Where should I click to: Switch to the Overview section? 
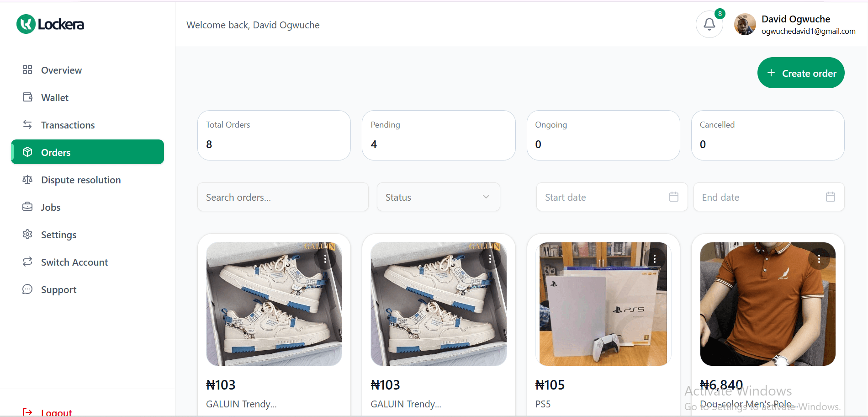tap(61, 70)
